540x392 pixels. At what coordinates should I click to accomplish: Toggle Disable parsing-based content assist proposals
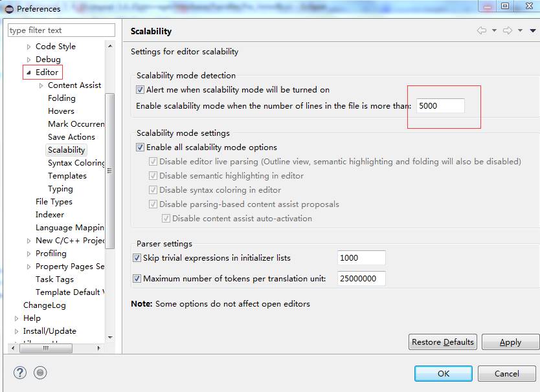click(x=153, y=204)
